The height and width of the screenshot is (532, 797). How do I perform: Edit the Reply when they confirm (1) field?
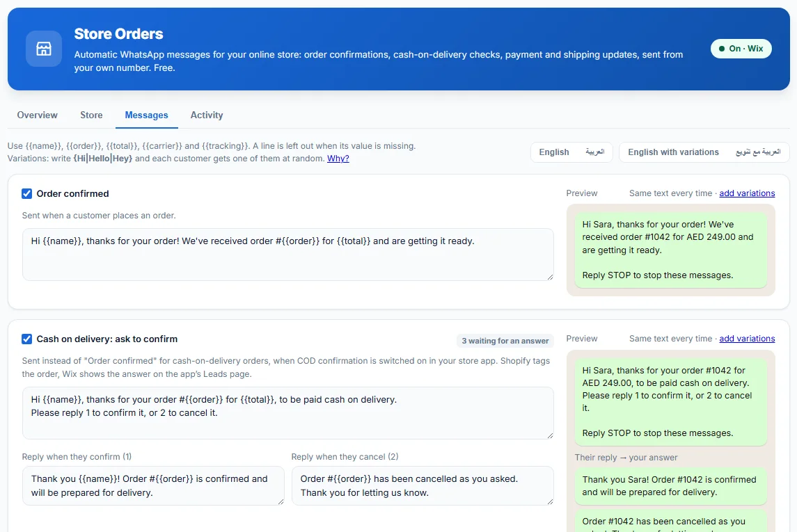[x=153, y=486]
